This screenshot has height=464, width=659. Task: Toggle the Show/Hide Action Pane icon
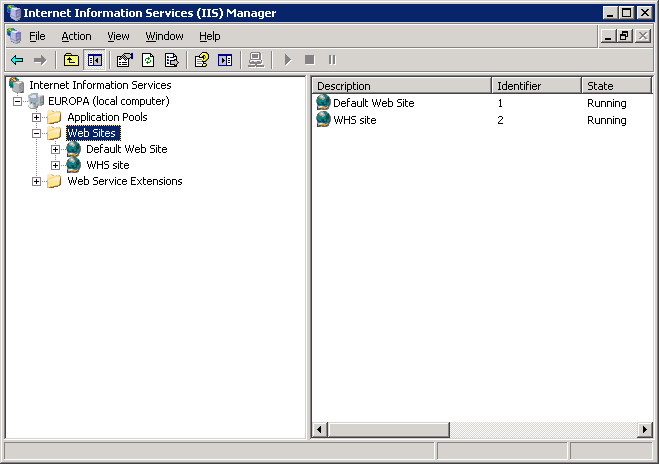[x=225, y=60]
